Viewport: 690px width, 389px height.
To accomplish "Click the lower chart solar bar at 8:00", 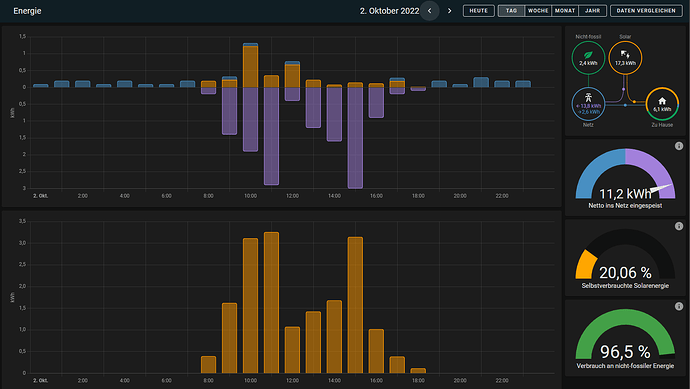I will (209, 365).
